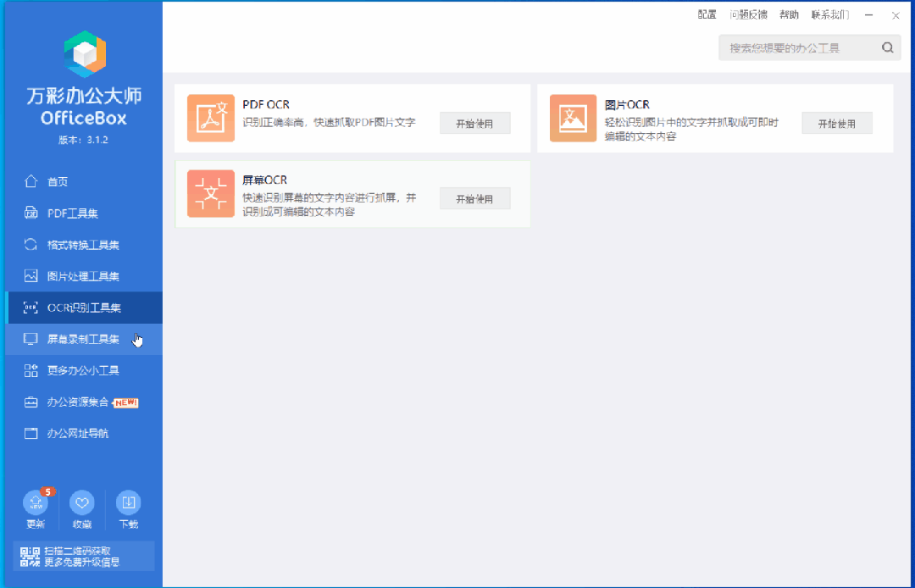
Task: Click the 版本：3.1.2 version text
Action: click(x=83, y=141)
